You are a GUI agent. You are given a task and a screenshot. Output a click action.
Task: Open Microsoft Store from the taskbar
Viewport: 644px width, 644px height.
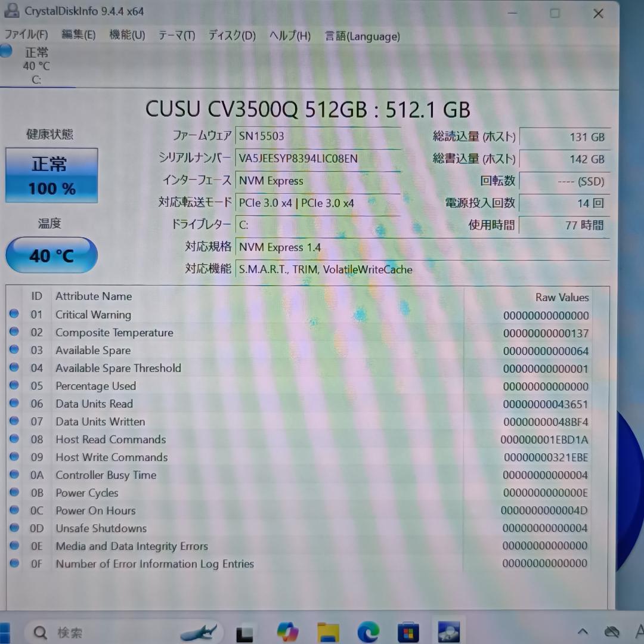408,633
